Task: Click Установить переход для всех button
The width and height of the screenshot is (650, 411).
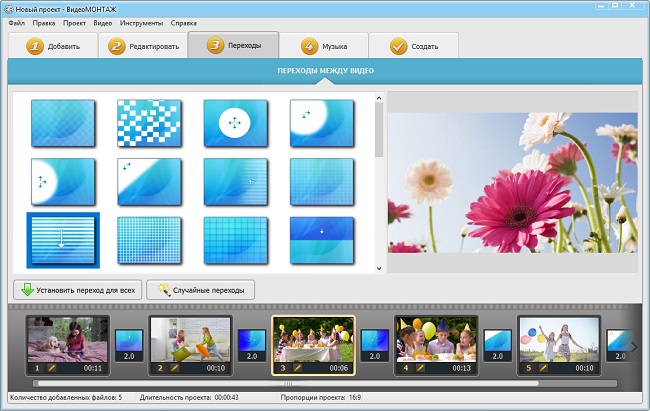Action: 77,289
